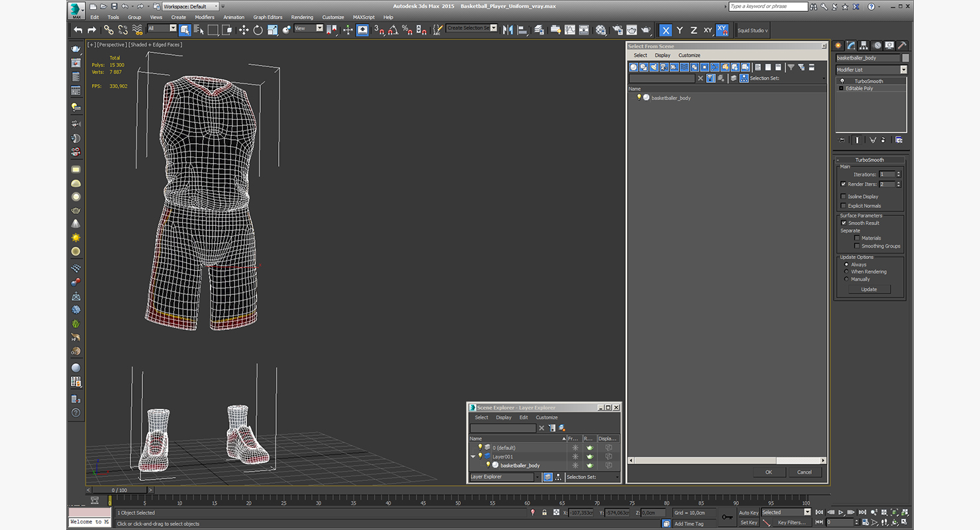This screenshot has width=980, height=530.
Task: Open the MAXScript menu
Action: tap(364, 17)
